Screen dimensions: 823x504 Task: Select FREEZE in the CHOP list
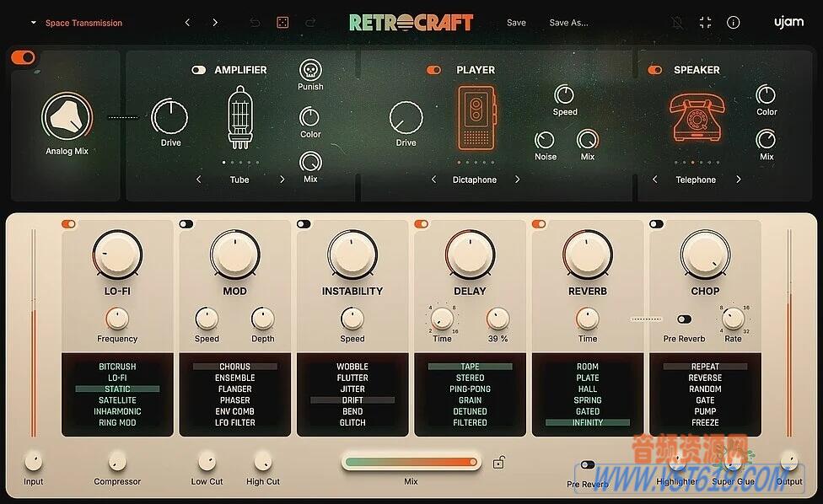pyautogui.click(x=705, y=423)
